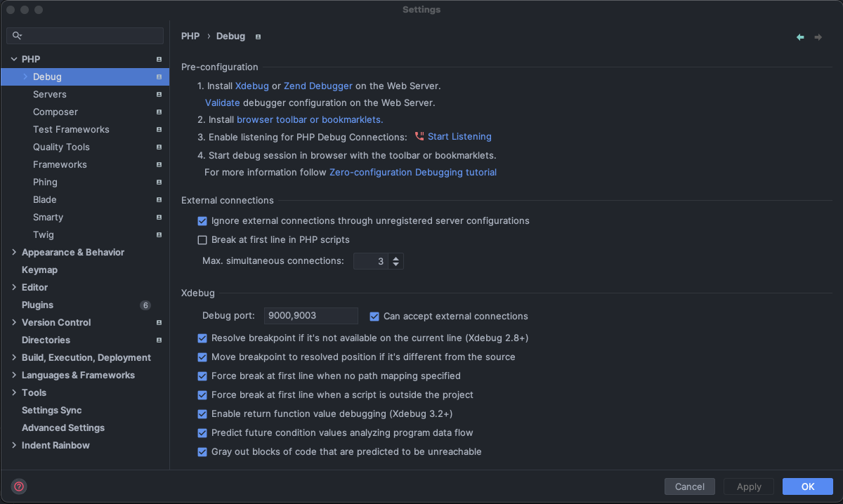Select Test Frameworks in settings tree
Image resolution: width=843 pixels, height=504 pixels.
click(x=71, y=130)
